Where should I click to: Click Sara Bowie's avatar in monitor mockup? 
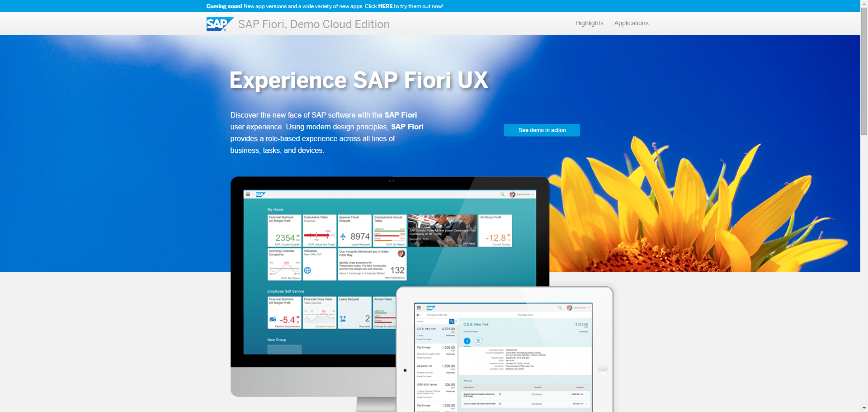tap(512, 194)
